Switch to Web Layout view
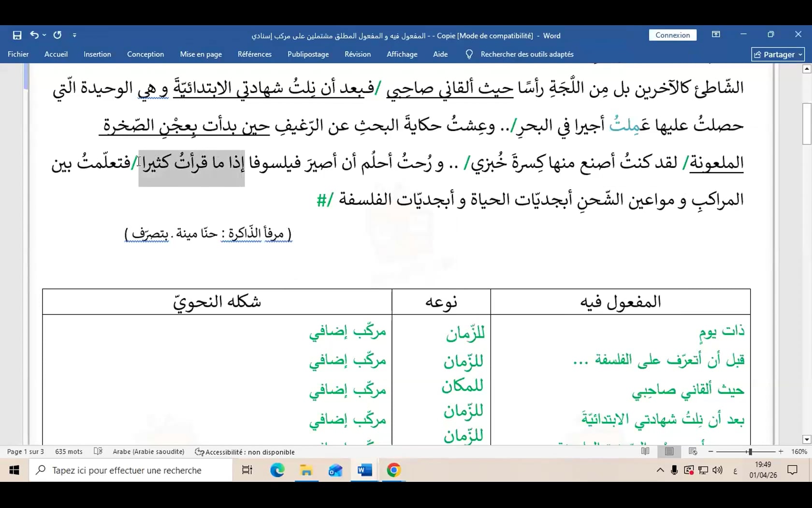 tap(693, 451)
